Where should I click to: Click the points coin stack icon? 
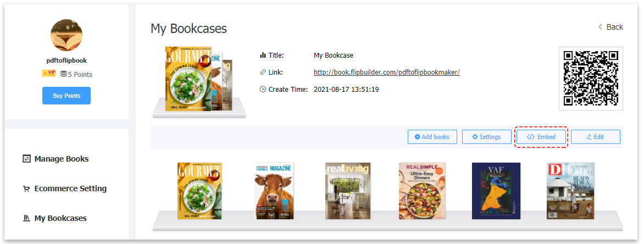(64, 74)
